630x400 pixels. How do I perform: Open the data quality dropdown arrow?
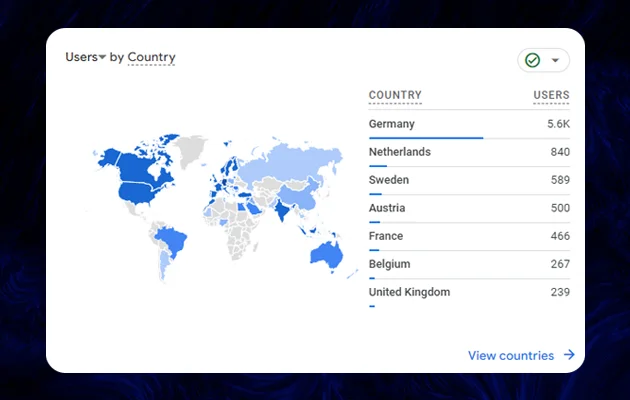coord(555,60)
